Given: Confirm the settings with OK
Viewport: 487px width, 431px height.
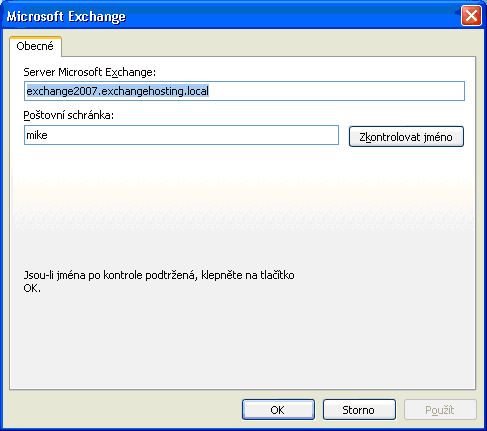Looking at the screenshot, I should click(x=278, y=410).
